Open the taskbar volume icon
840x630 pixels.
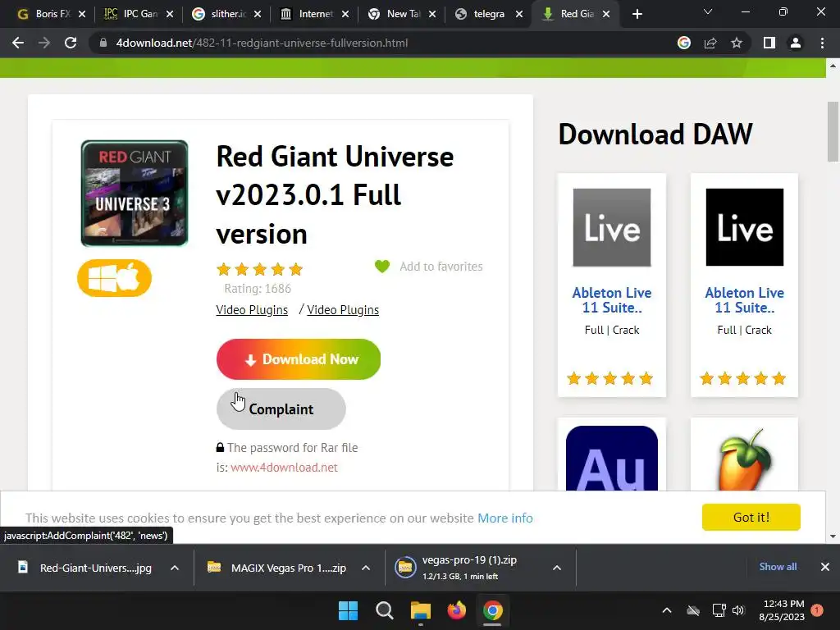coord(738,610)
